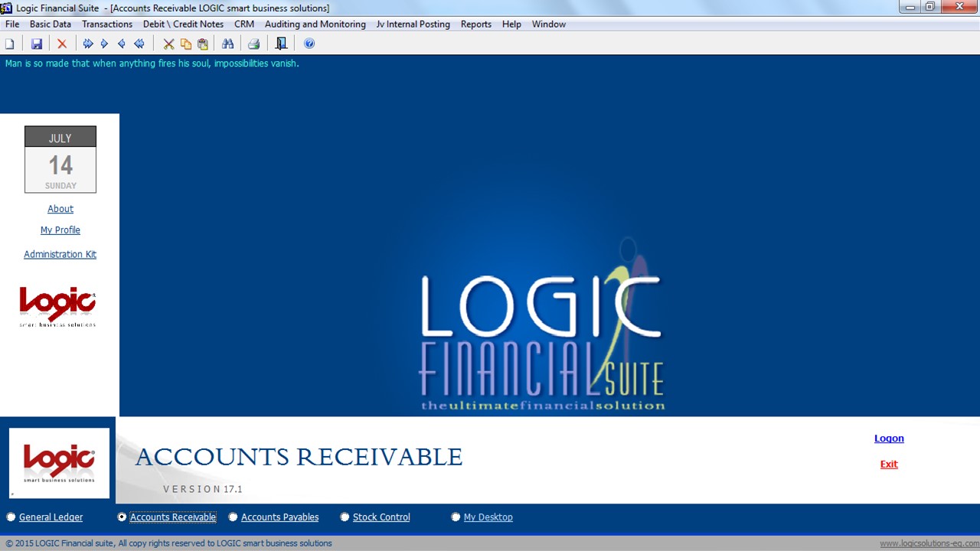Expand the Auditing and Monitoring menu
The width and height of the screenshot is (980, 551).
pyautogui.click(x=315, y=24)
